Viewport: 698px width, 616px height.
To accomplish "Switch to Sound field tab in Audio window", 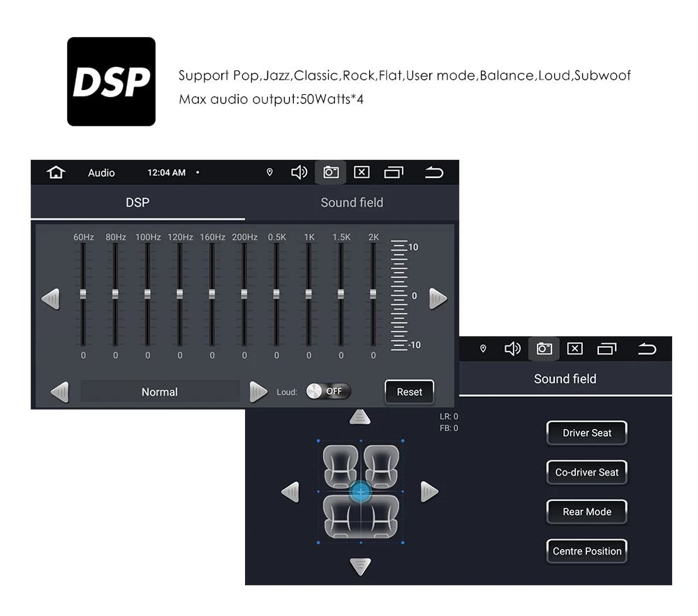I will (352, 203).
